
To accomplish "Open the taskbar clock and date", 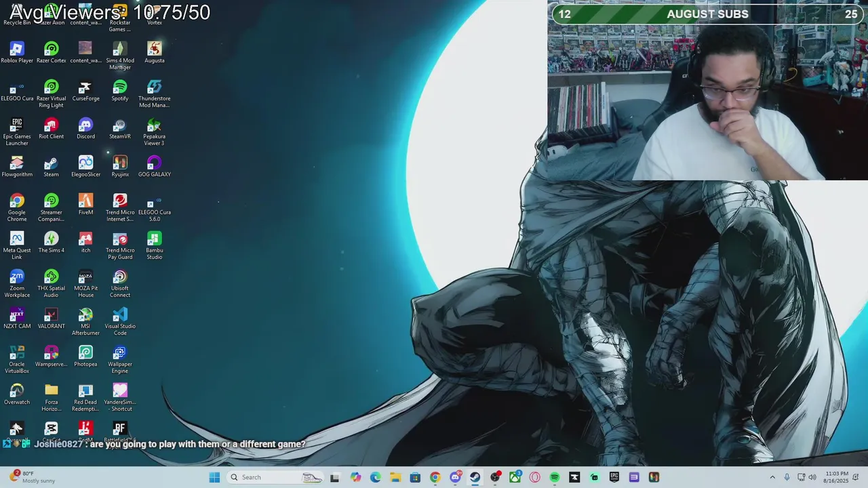I will click(x=837, y=477).
